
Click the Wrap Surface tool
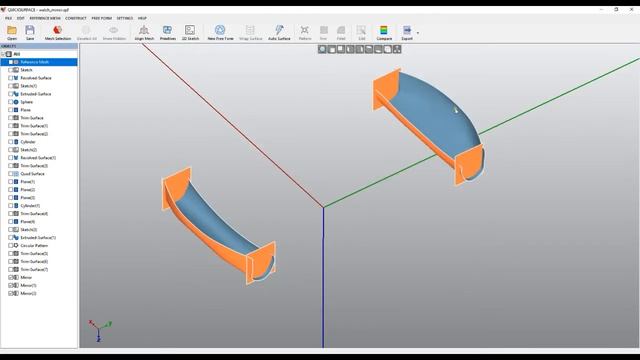pyautogui.click(x=250, y=32)
